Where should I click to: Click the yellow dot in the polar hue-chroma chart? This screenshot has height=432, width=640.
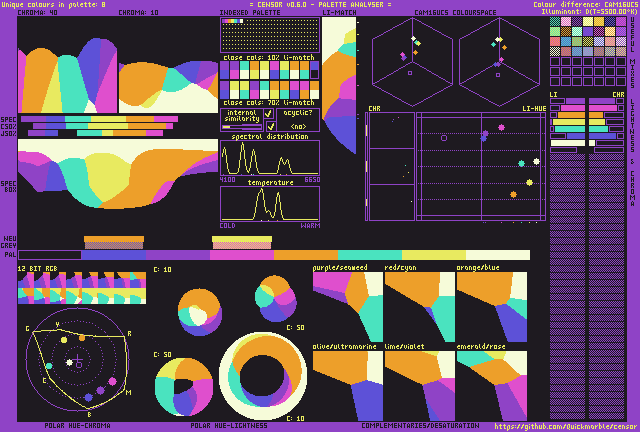[64, 340]
